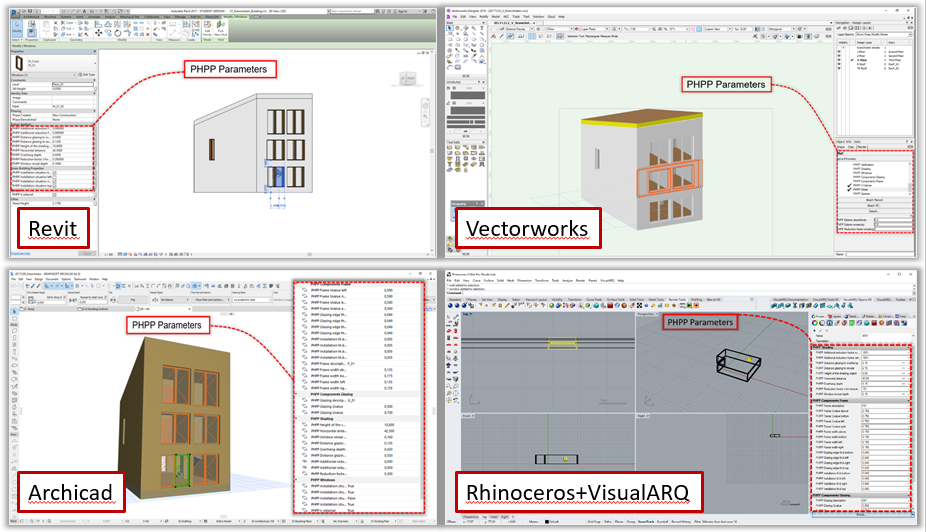Toggle the PHPP U-Values record checkmark in Vectorworks
Viewport: 926px width, 532px height.
point(849,185)
